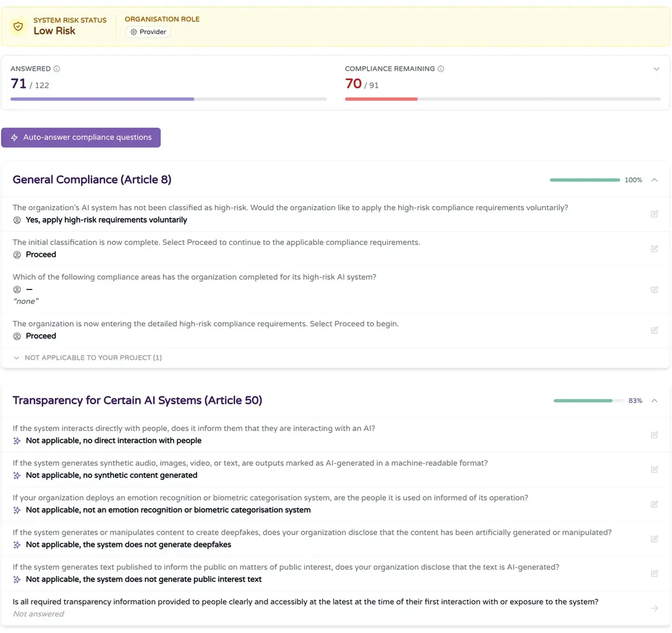Click user icon beside second Proceed answer
672x633 pixels.
pyautogui.click(x=17, y=336)
